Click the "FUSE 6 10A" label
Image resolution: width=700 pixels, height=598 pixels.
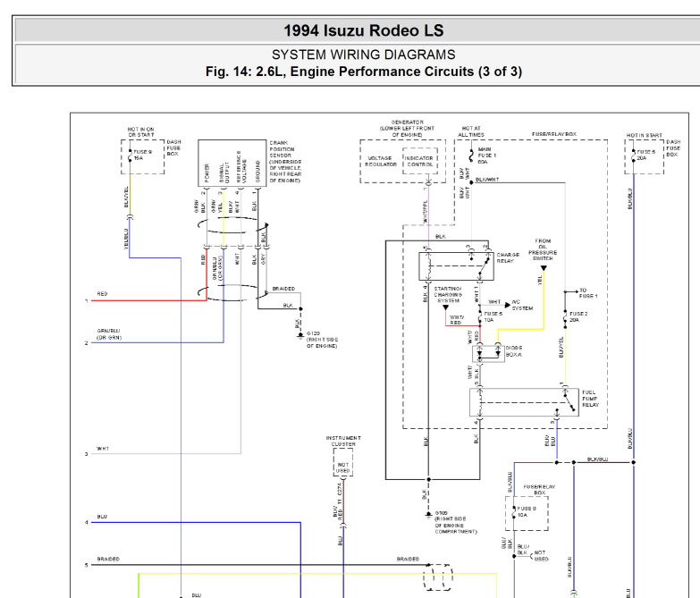(x=527, y=511)
